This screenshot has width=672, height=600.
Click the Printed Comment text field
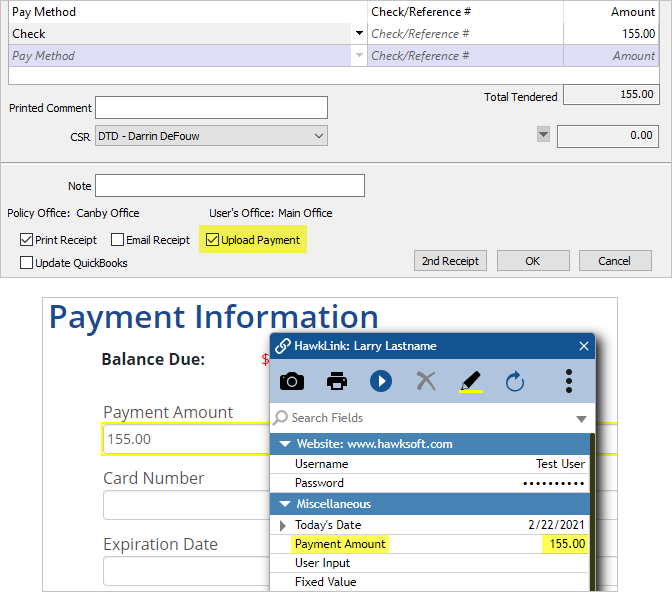[x=211, y=108]
